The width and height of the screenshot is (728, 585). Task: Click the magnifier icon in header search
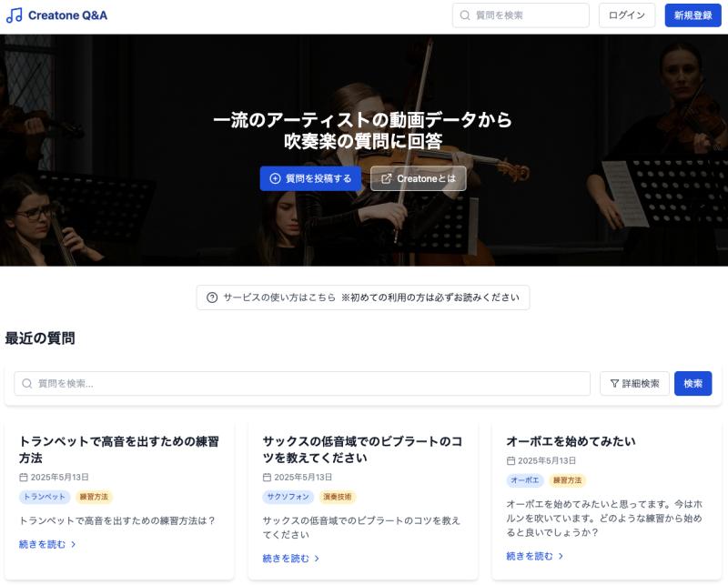[x=465, y=15]
